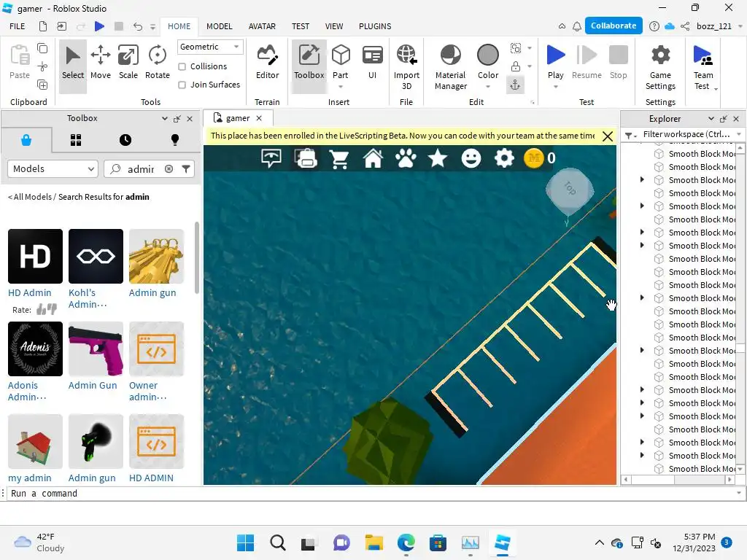Click the home icon in viewport

point(373,158)
